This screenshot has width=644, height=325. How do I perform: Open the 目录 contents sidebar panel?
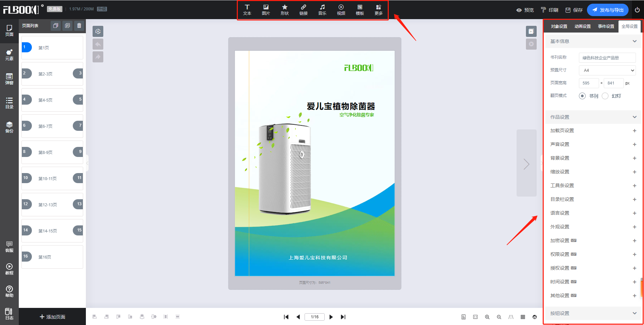(9, 103)
